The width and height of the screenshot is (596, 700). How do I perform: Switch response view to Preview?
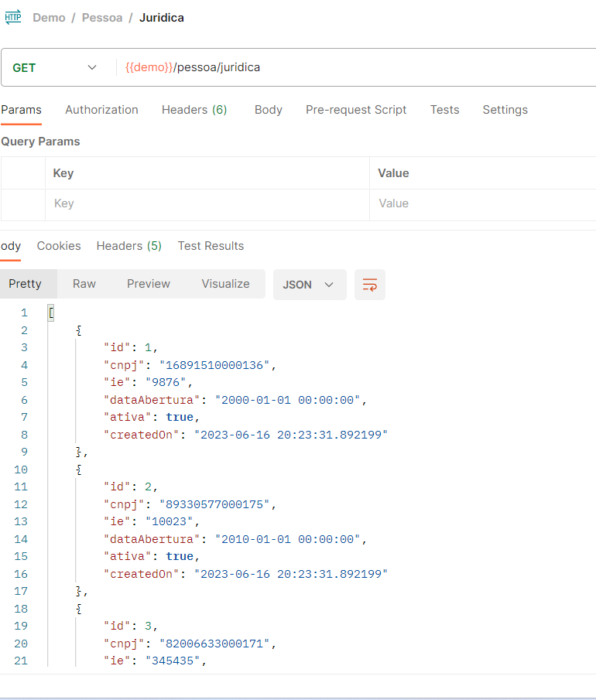[148, 284]
